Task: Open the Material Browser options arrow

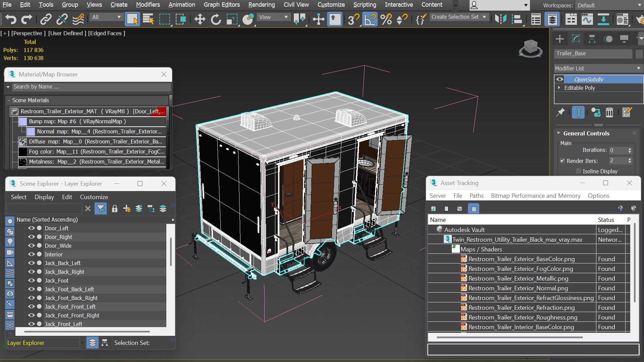Action: tap(8, 87)
